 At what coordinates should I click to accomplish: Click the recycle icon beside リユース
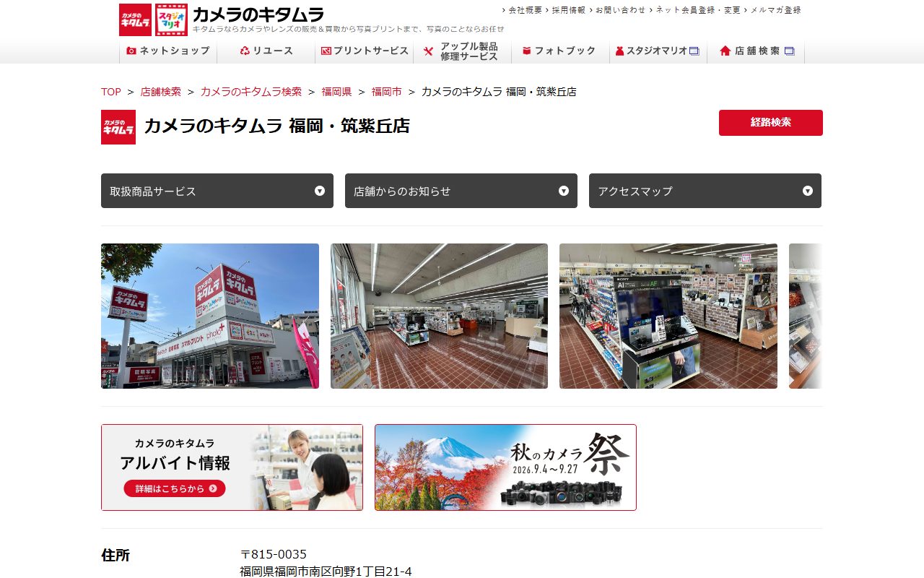click(245, 51)
